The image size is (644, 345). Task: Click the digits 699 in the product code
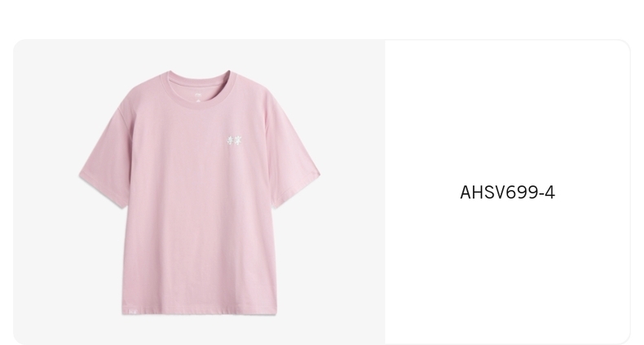522,192
